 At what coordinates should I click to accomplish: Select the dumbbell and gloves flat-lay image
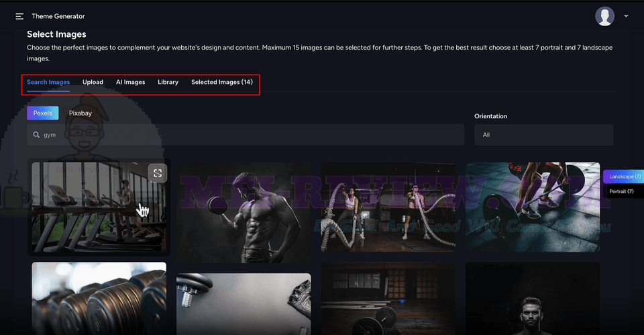coord(244,304)
